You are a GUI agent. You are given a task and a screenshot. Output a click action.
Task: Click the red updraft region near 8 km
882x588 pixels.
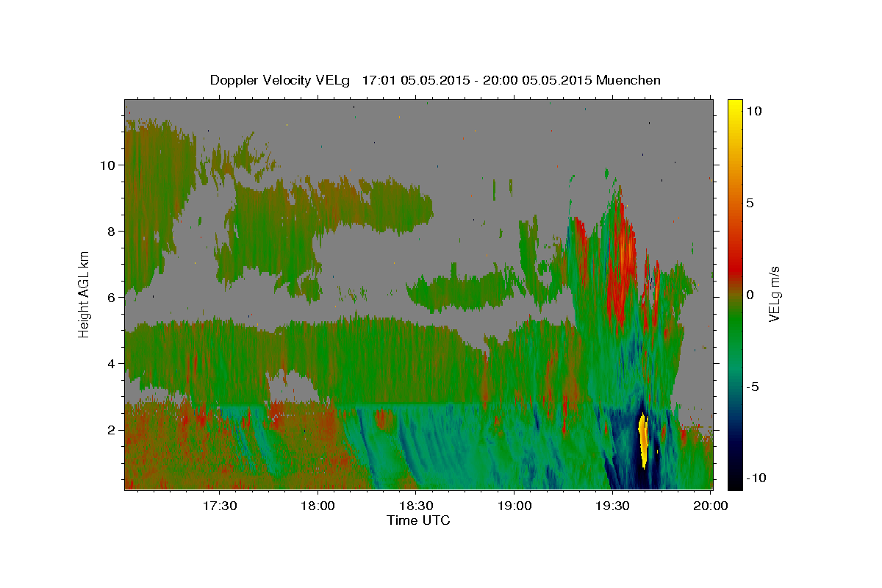623,257
